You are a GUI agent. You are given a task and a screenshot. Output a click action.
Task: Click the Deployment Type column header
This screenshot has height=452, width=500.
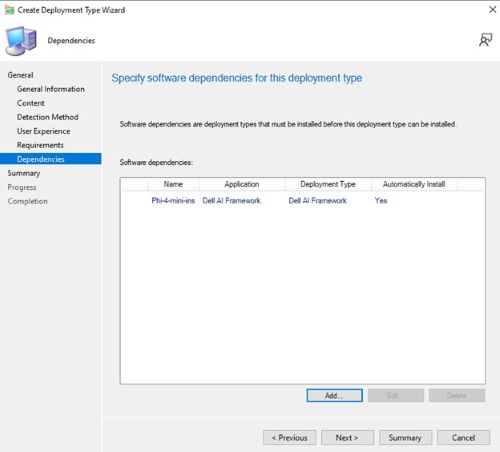pyautogui.click(x=328, y=184)
